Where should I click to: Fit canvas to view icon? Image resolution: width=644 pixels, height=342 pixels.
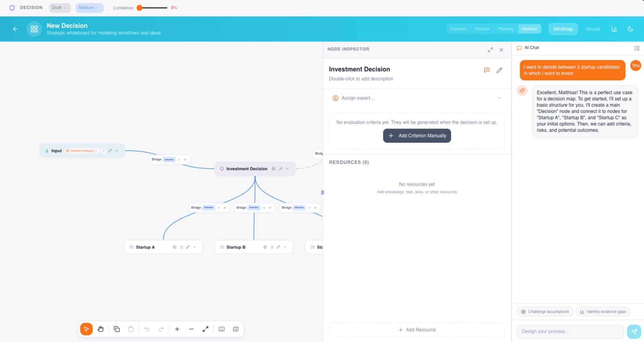pos(205,329)
